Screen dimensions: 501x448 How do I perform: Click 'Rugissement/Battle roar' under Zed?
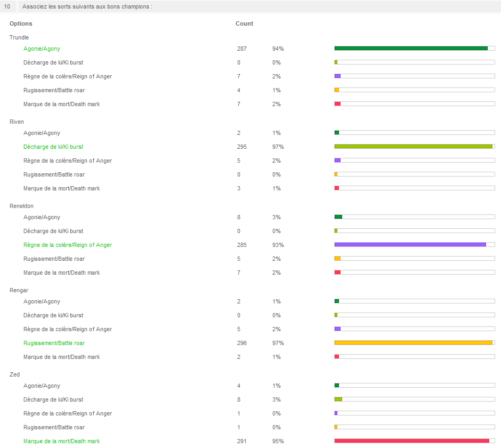[x=54, y=427]
